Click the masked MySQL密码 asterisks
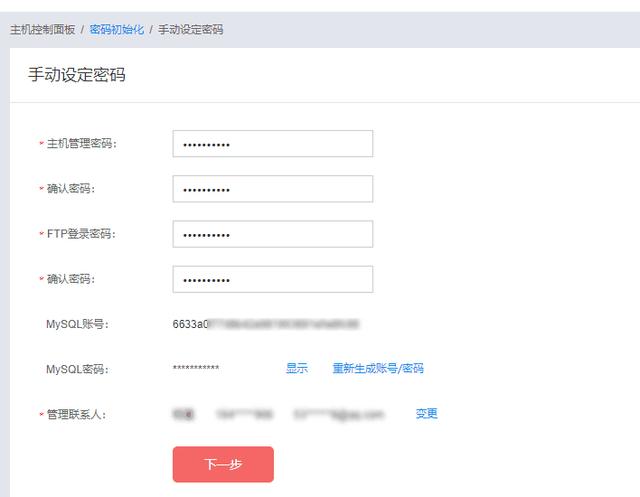 [196, 369]
